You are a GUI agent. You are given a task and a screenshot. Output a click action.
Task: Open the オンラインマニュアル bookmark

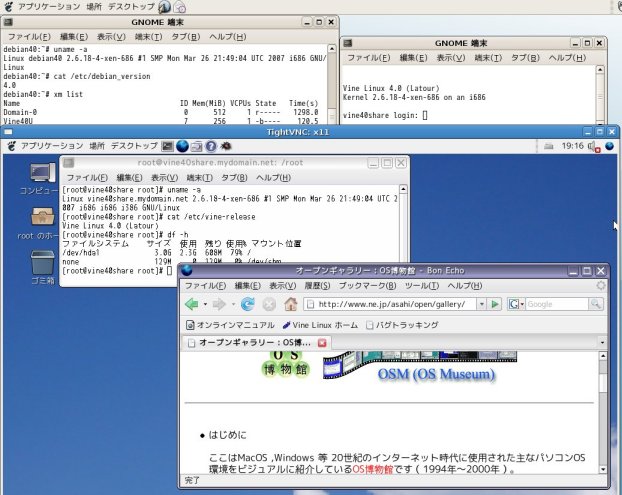[x=230, y=325]
